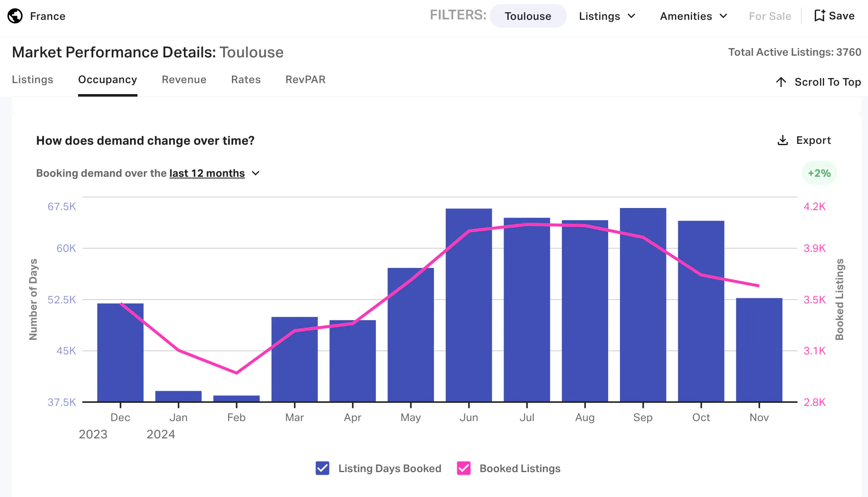Image resolution: width=868 pixels, height=497 pixels.
Task: Click the 67.5K left axis value
Action: click(x=62, y=206)
